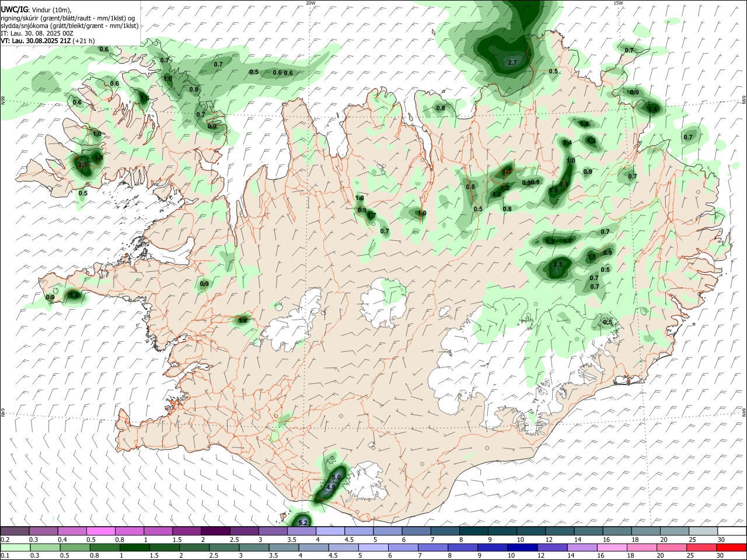Screen dimensions: 747x560
Task: Click the lavender swatch at 14 in rain scale
Action: pos(582,547)
